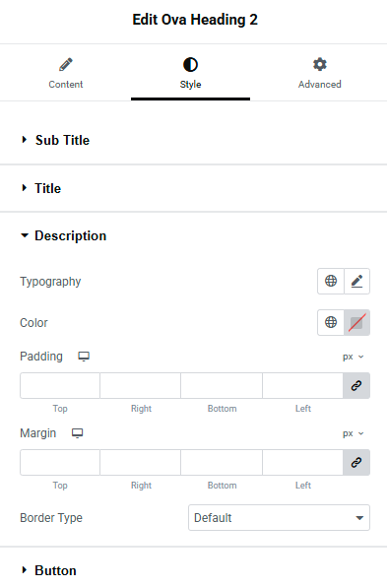Open the Border Type dropdown

pyautogui.click(x=279, y=517)
